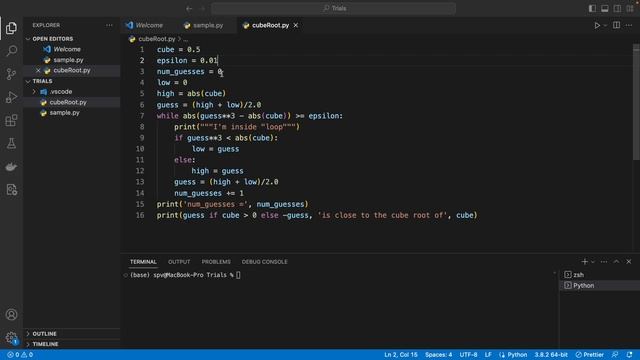Select Welcome in Open Editors

point(67,49)
